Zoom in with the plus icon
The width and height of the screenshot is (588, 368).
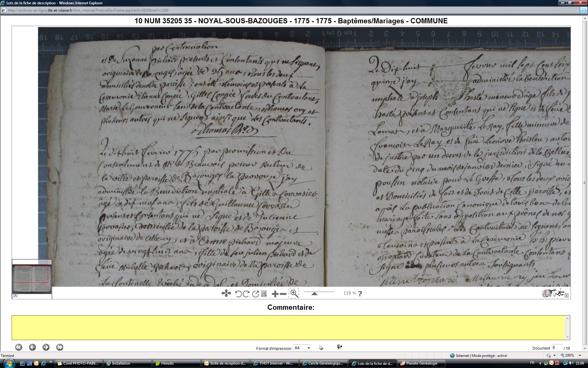tap(275, 294)
